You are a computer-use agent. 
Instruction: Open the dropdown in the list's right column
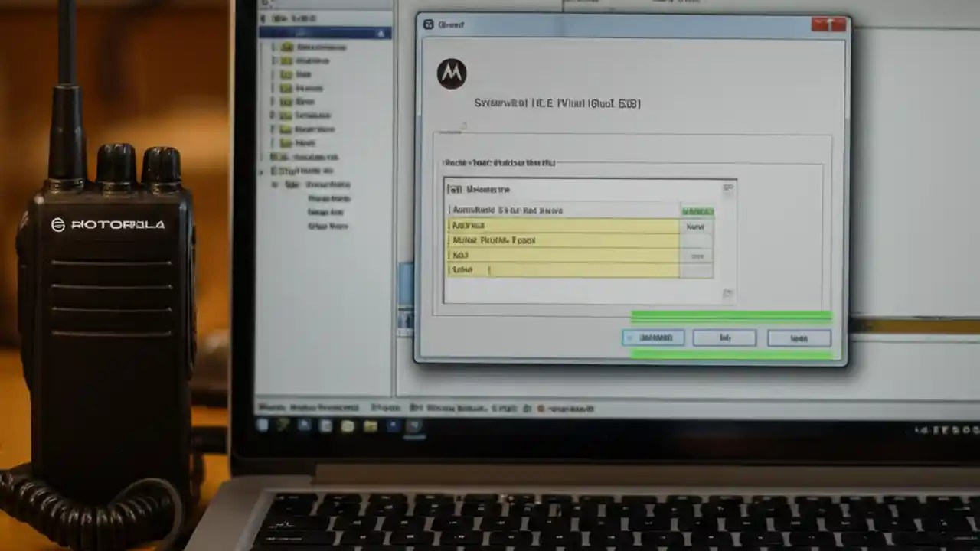pyautogui.click(x=696, y=255)
